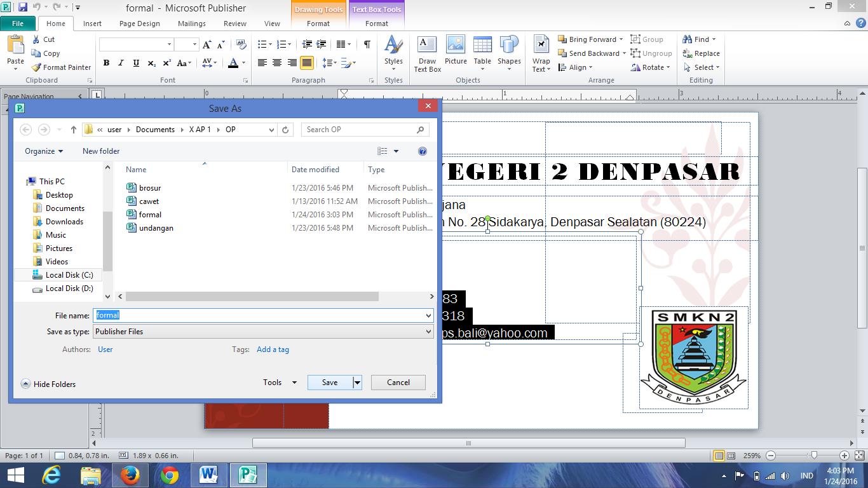
Task: Open the Save as type dropdown
Action: pyautogui.click(x=428, y=331)
